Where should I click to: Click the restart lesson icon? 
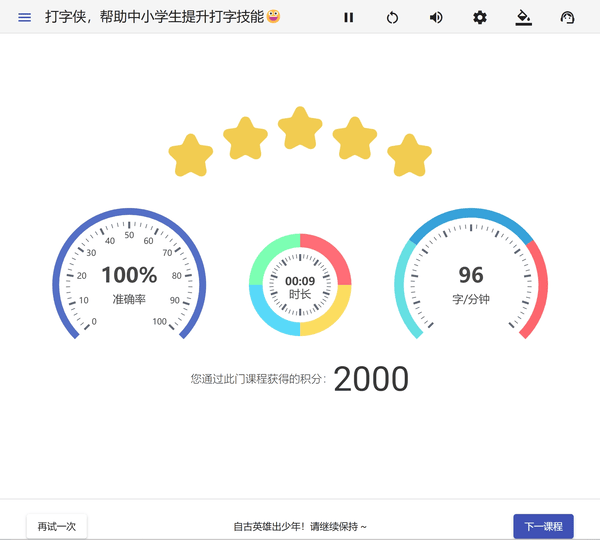tap(392, 18)
